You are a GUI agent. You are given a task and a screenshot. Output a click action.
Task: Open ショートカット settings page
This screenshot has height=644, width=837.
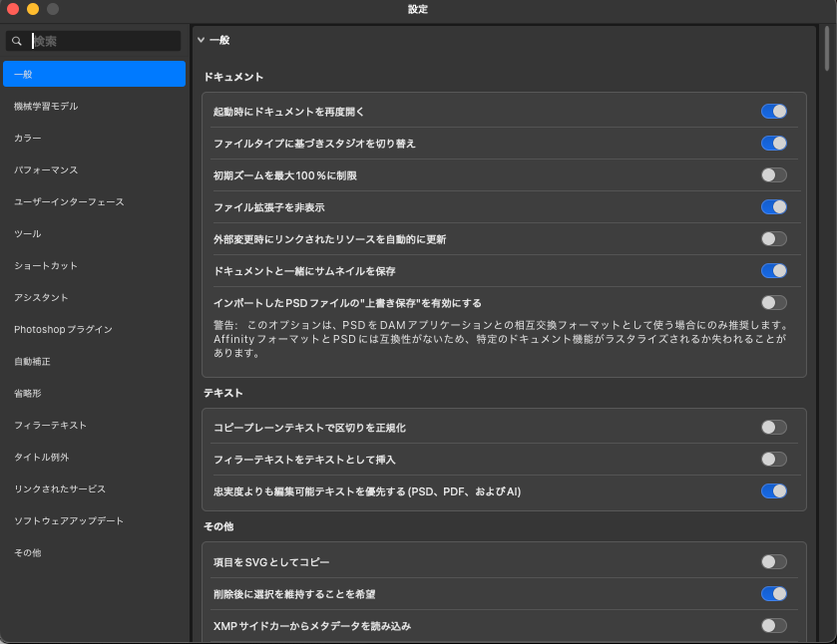tap(46, 265)
